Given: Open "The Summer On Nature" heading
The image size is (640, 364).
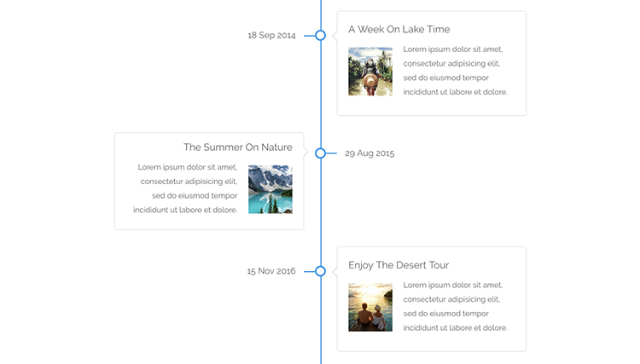Looking at the screenshot, I should click(x=238, y=147).
